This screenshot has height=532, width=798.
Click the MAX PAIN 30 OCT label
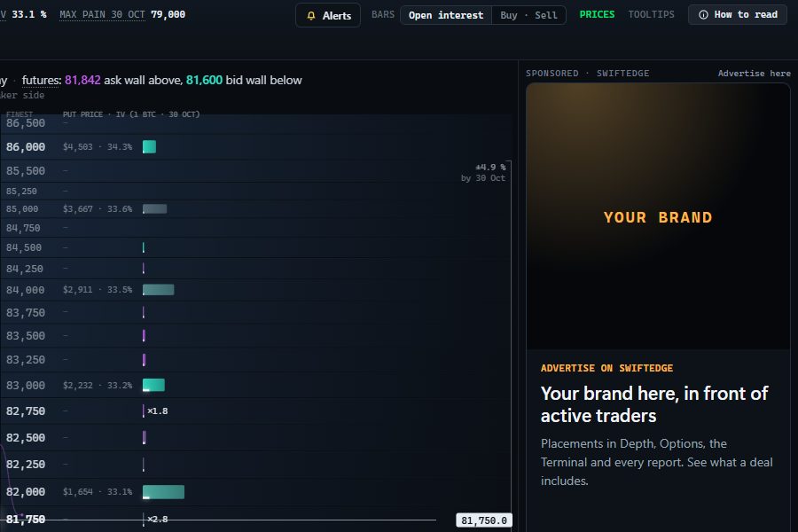point(102,14)
